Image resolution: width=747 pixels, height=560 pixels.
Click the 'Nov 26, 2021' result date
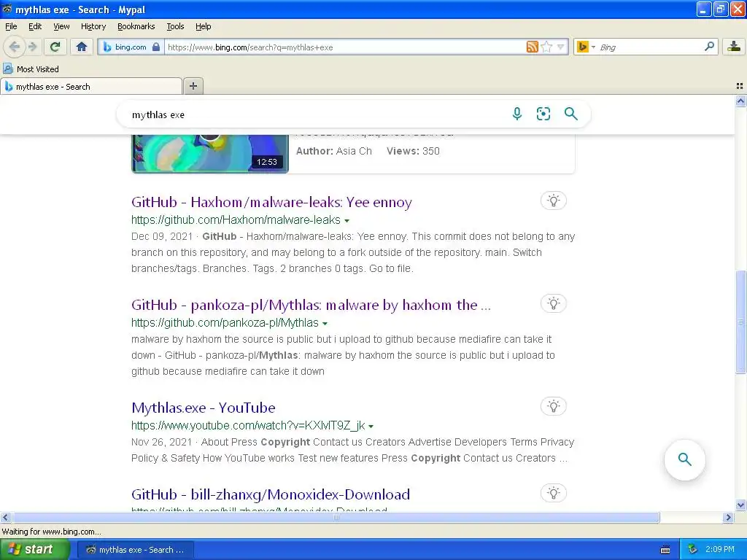pos(161,442)
